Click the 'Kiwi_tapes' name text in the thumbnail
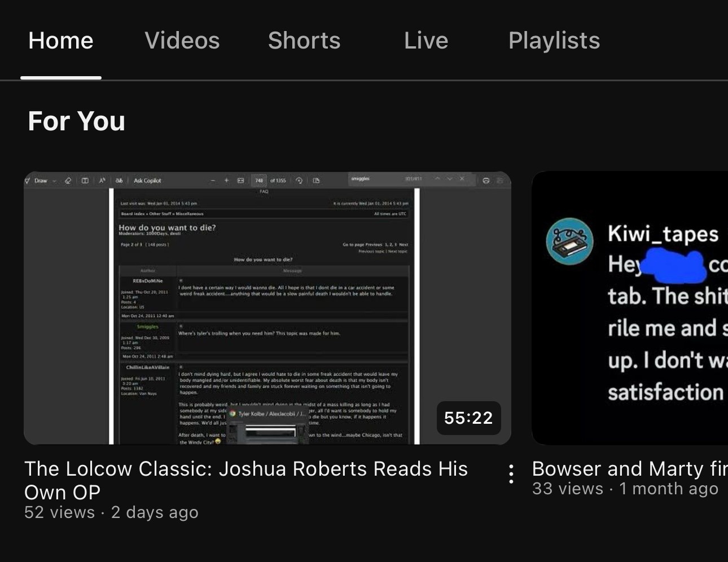 [663, 234]
